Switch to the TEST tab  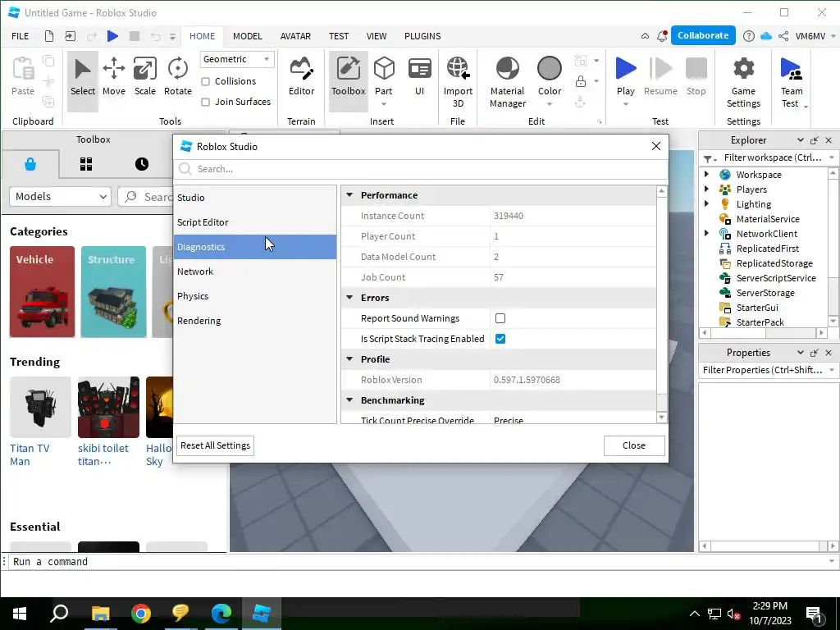tap(339, 36)
